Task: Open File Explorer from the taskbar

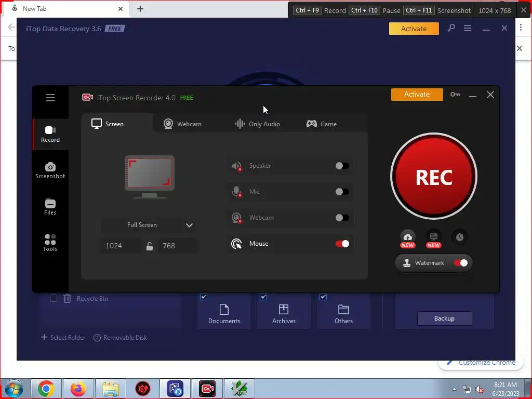Action: click(x=111, y=389)
